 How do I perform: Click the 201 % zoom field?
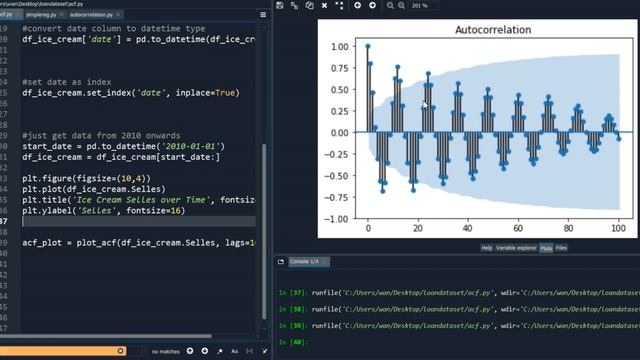422,5
